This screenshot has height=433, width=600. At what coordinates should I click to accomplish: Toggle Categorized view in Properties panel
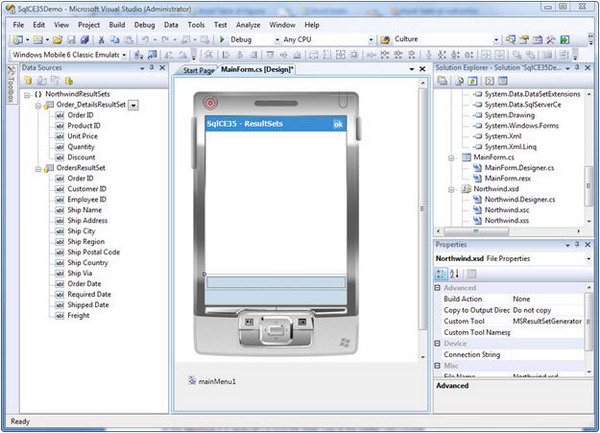pos(441,274)
